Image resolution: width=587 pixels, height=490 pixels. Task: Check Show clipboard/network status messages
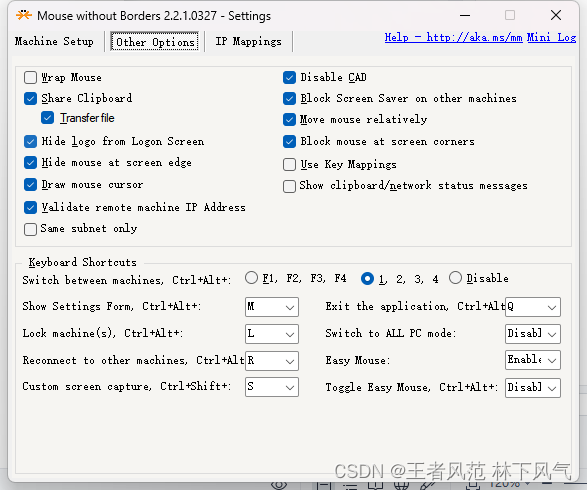289,186
